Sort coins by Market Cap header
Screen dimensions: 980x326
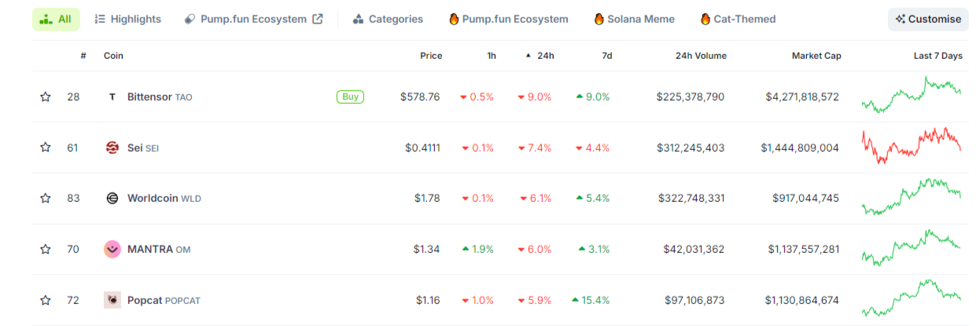pos(816,56)
